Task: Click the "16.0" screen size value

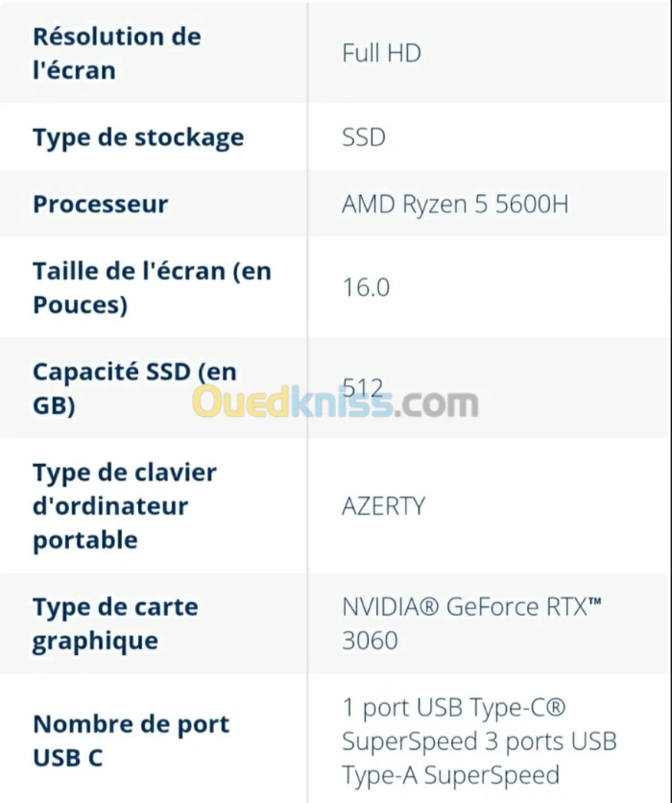Action: point(366,287)
